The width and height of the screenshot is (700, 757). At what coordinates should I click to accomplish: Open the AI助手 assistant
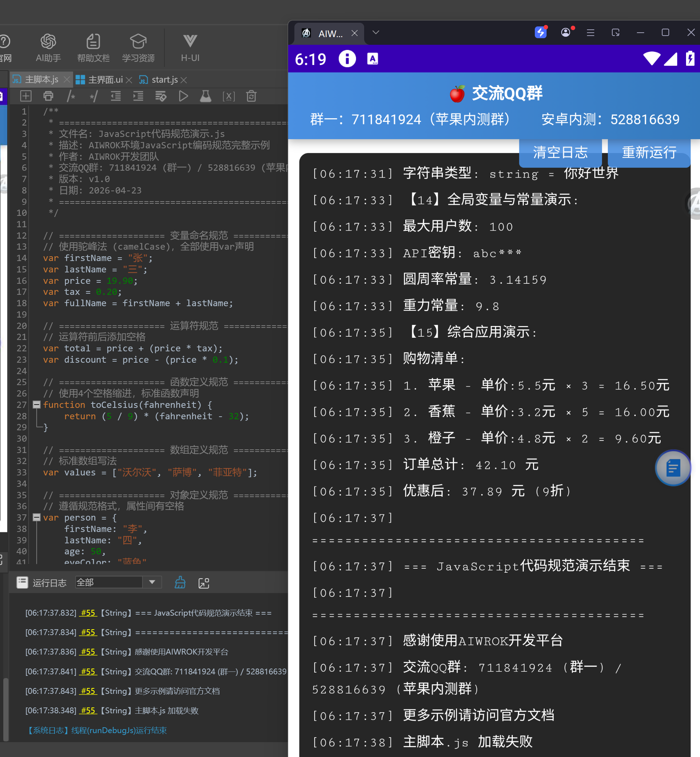(x=48, y=47)
